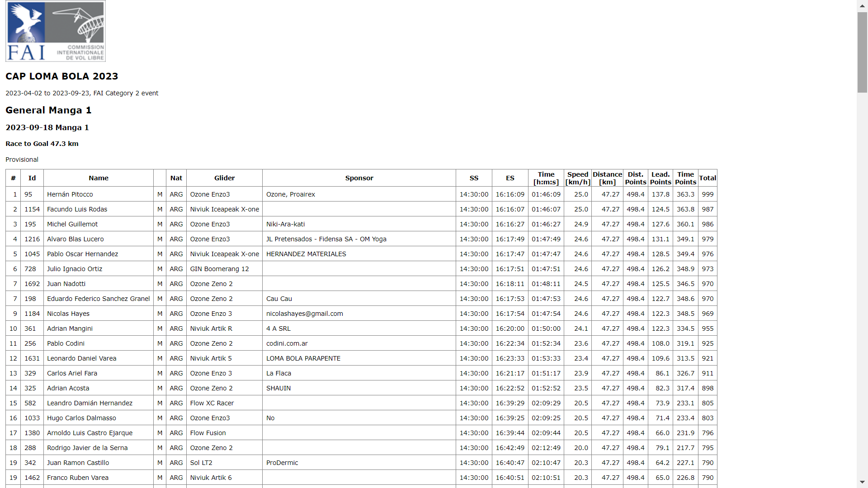Click pilot name Adrian Mangini
Screen dimensions: 868x488
pyautogui.click(x=70, y=328)
